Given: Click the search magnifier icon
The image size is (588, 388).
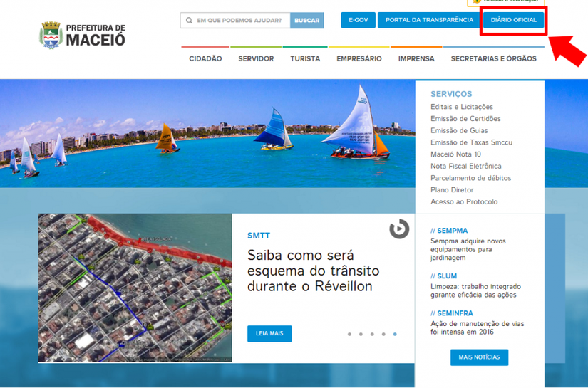Looking at the screenshot, I should [189, 20].
